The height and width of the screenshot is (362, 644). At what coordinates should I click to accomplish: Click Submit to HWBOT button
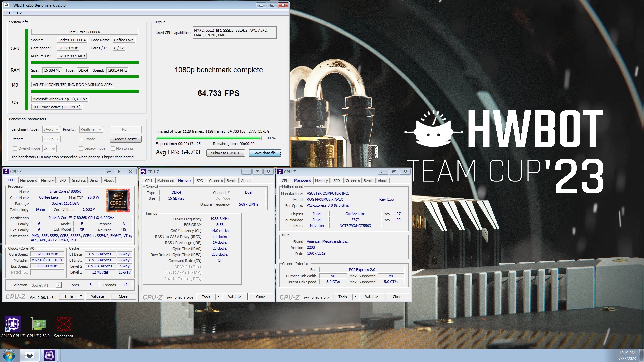[x=225, y=153]
